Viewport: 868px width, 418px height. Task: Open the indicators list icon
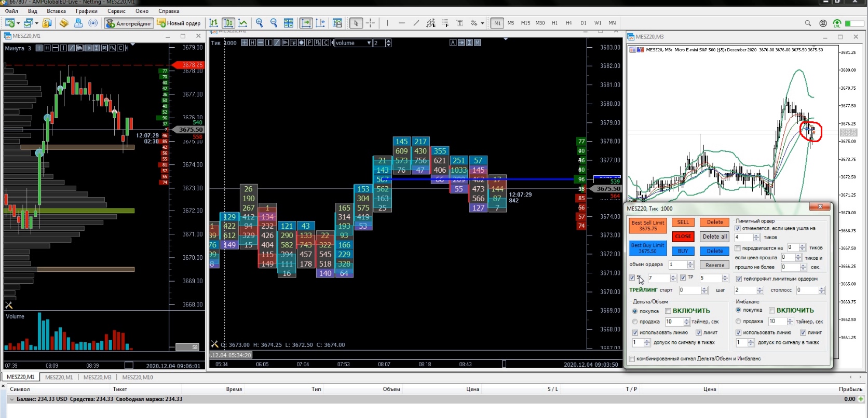[337, 23]
